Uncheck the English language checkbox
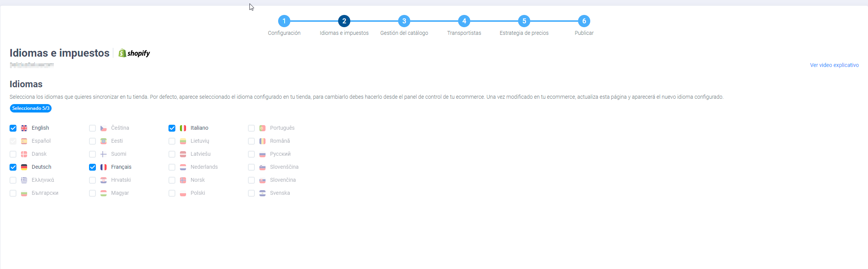Screen dimensions: 868x269 click(13, 128)
